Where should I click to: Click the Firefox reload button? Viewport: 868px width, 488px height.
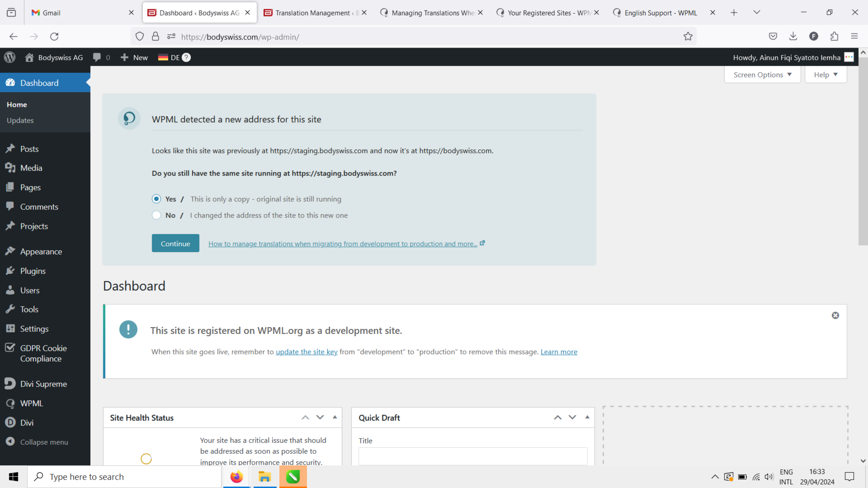(54, 36)
